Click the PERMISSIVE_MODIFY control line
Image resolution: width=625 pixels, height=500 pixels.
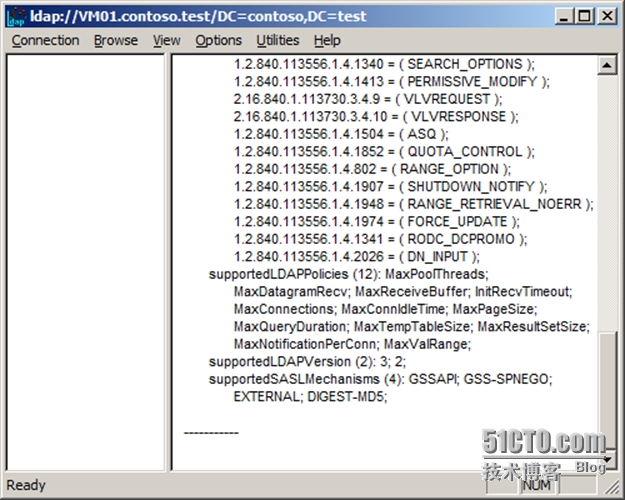pyautogui.click(x=391, y=81)
